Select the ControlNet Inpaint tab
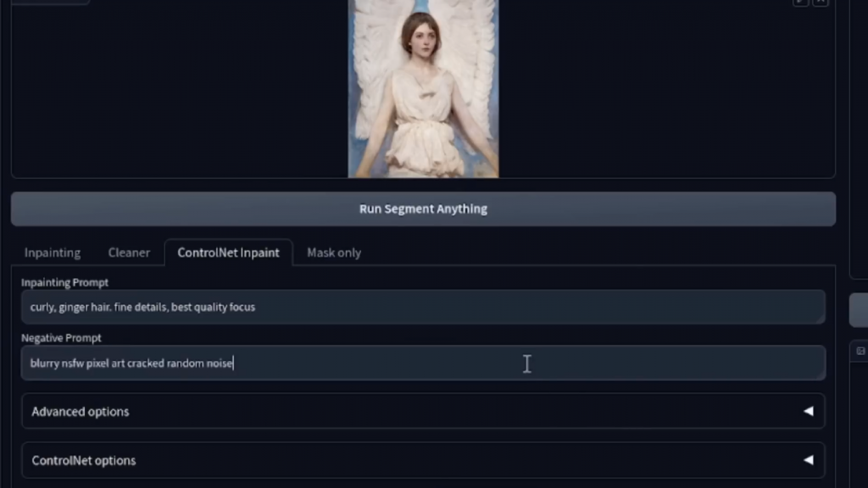868x488 pixels. 228,252
